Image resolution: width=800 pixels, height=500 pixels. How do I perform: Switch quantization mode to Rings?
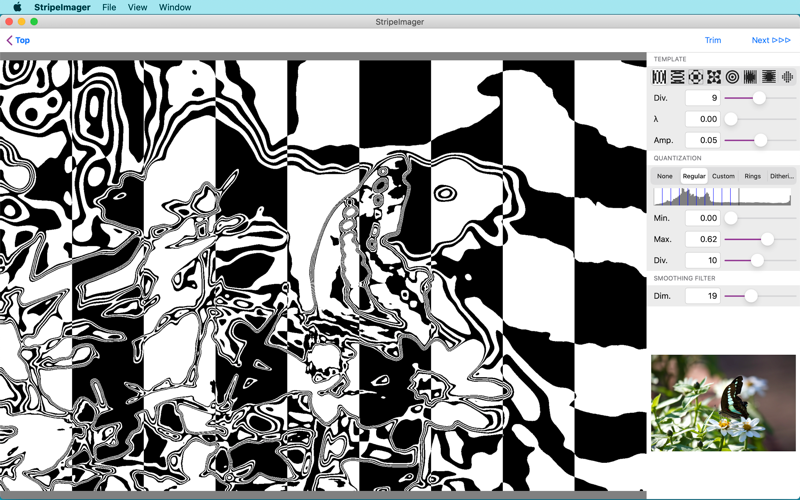[753, 176]
